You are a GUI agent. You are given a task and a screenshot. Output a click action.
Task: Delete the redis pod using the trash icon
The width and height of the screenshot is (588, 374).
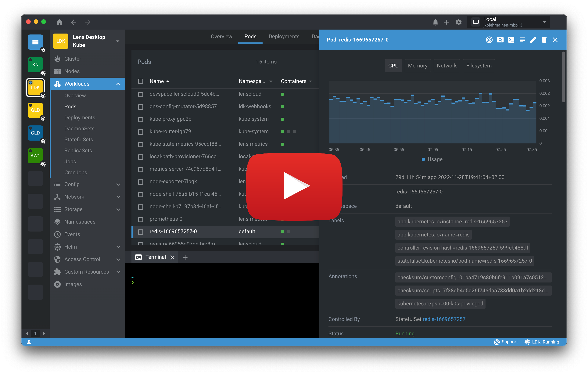(544, 40)
